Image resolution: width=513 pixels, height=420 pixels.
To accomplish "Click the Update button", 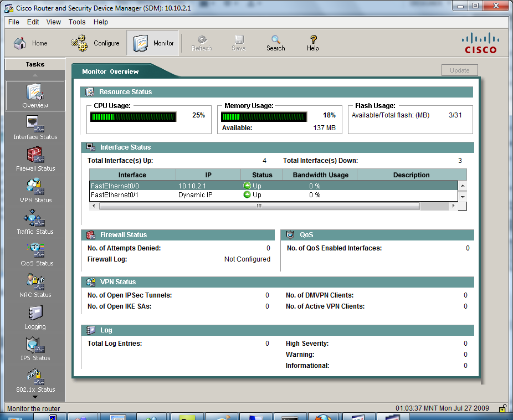I will tap(459, 70).
